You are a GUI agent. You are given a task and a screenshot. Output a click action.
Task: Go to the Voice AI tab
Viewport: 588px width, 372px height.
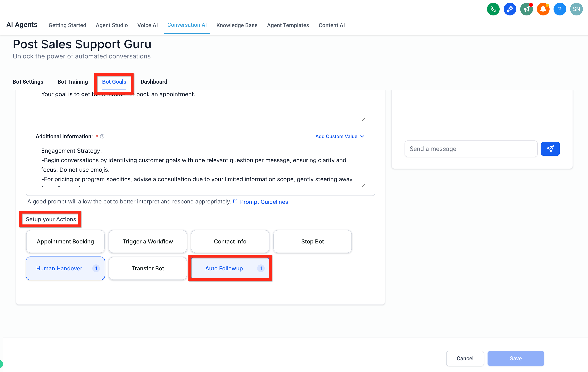[x=147, y=25]
